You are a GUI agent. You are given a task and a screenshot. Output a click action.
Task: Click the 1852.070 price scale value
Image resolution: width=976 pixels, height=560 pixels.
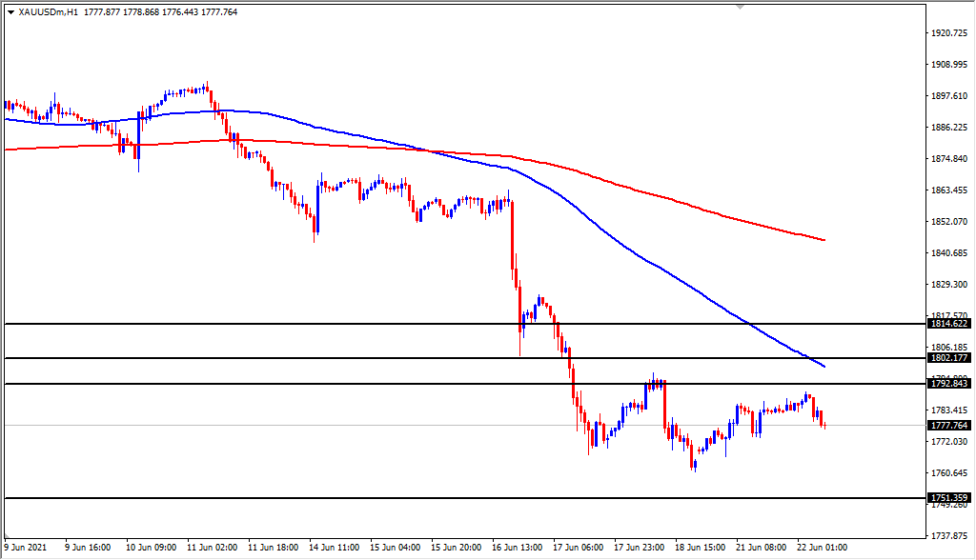pos(949,222)
